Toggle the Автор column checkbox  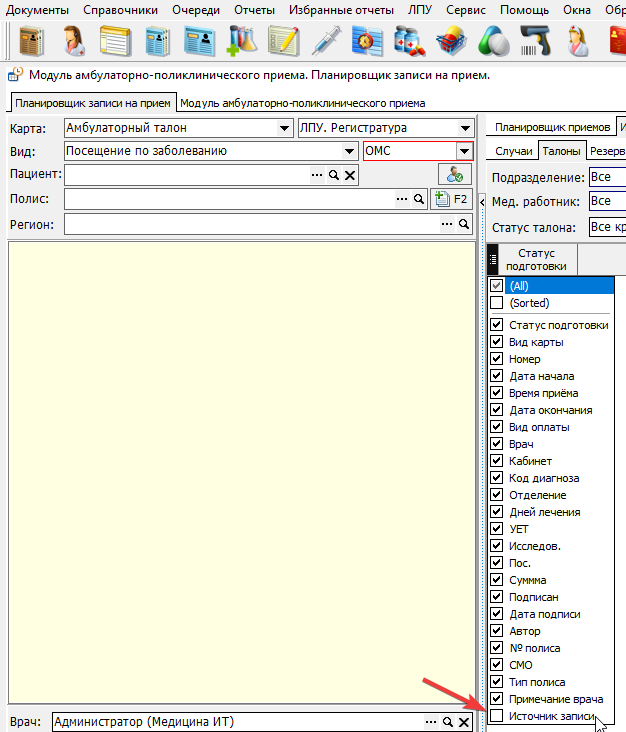pos(496,631)
